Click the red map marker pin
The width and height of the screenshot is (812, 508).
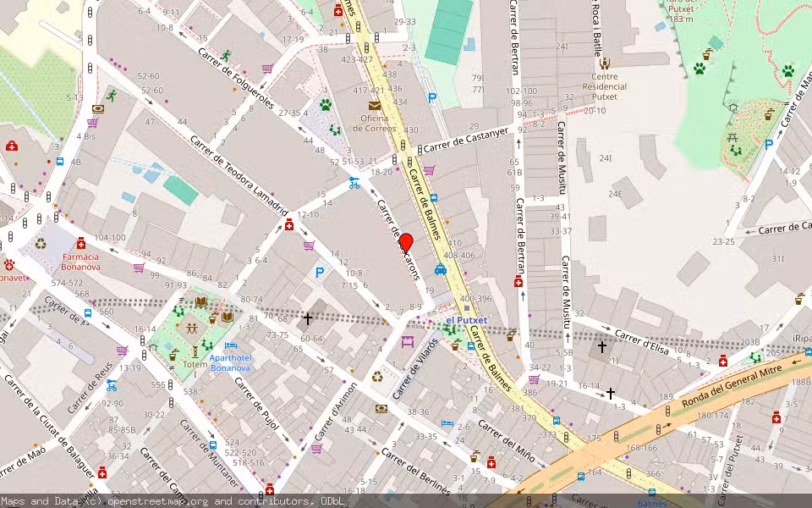(x=407, y=244)
